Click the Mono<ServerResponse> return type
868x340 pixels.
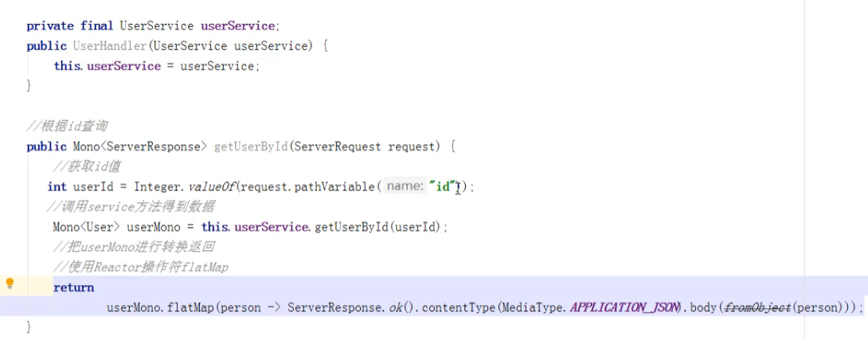[x=139, y=147]
